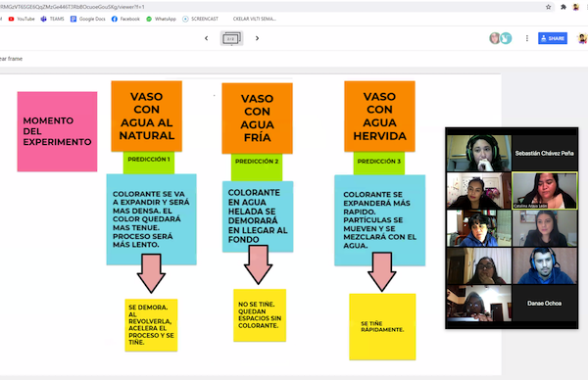Open the Facebook bookmark
This screenshot has width=588, height=380.
pos(125,19)
